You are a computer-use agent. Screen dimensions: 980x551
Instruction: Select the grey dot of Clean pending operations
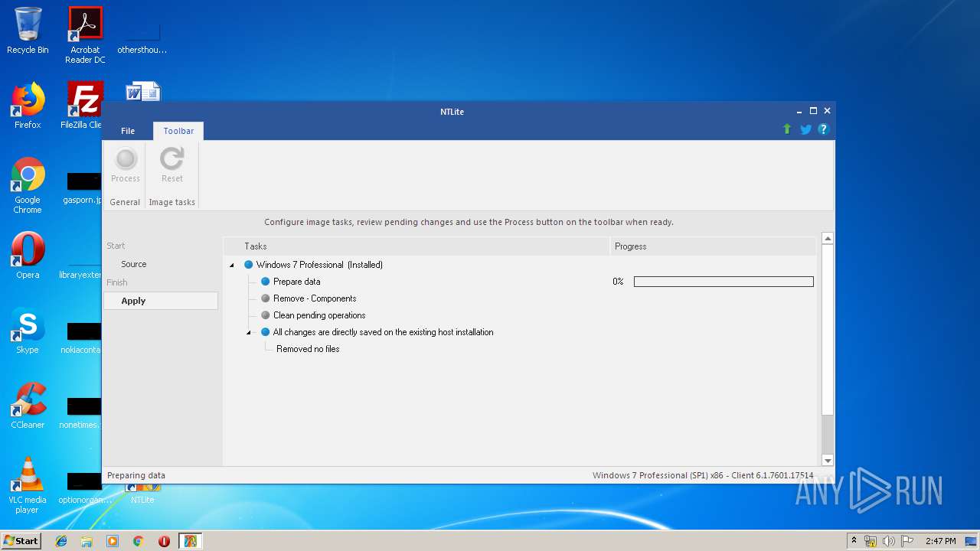click(266, 315)
